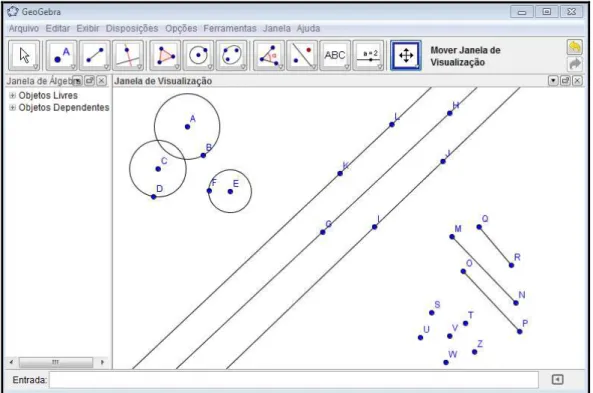Click the Undo arrow icon
The height and width of the screenshot is (393, 593).
(574, 47)
